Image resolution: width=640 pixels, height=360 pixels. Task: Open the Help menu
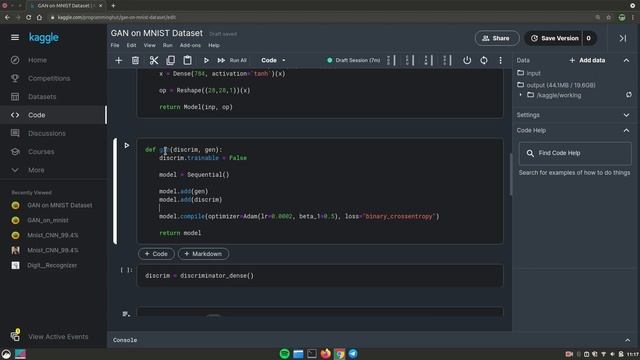coord(214,45)
